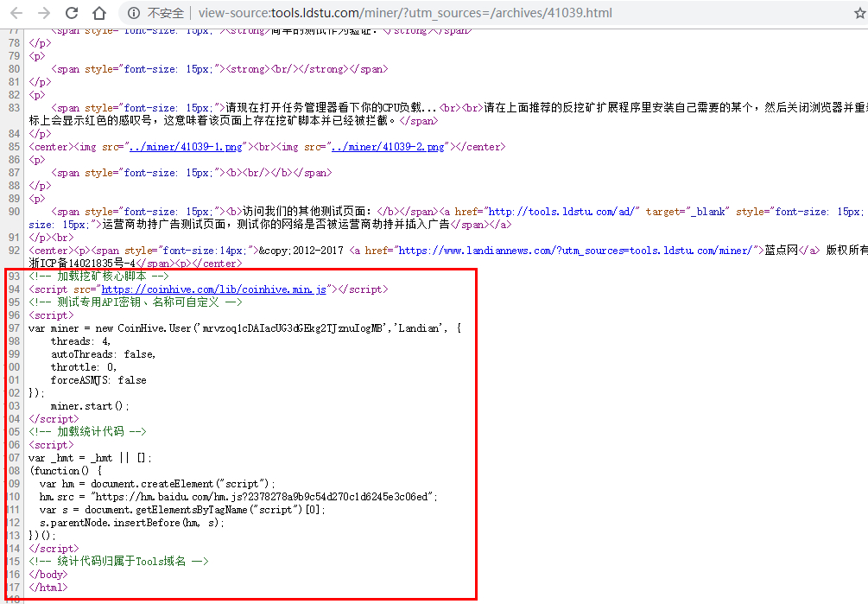
Task: Bookmark this page with the star icon
Action: 859,13
